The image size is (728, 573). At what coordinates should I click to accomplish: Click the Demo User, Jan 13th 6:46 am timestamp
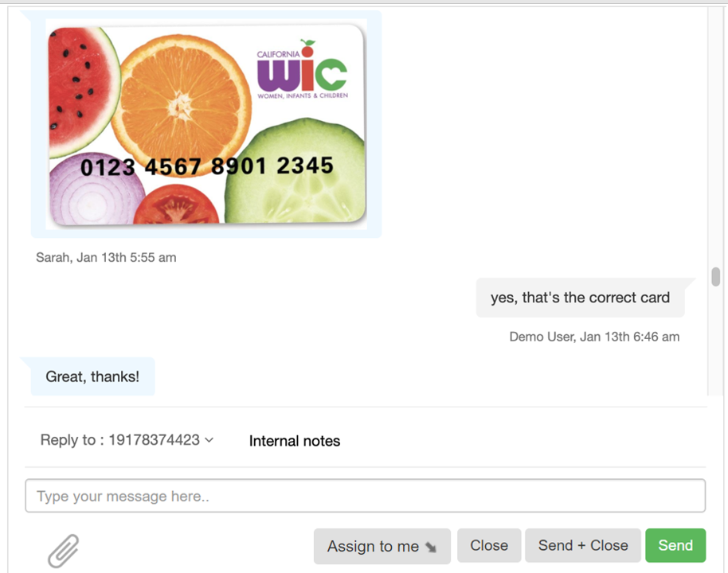click(594, 337)
